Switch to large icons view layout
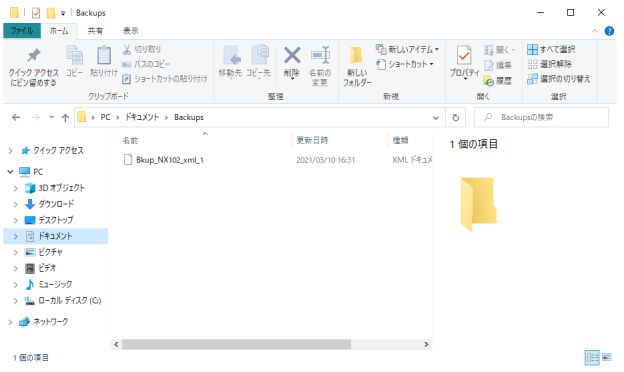 606,357
